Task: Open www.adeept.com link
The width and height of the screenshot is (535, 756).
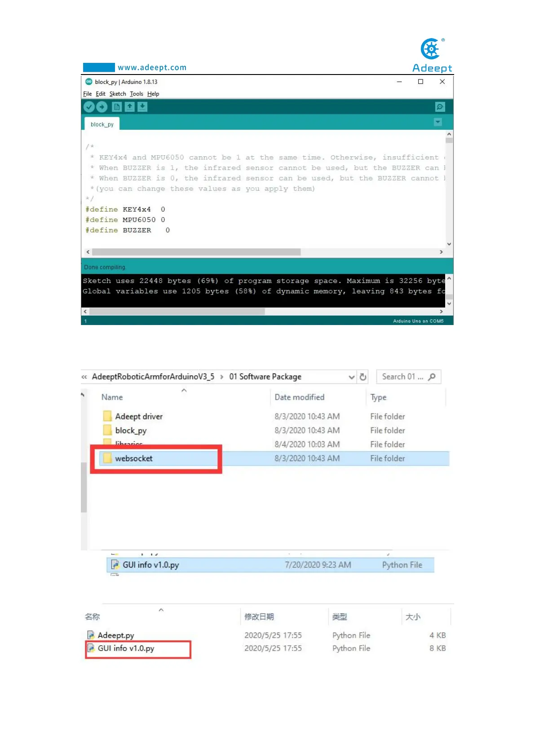Action: coord(152,67)
